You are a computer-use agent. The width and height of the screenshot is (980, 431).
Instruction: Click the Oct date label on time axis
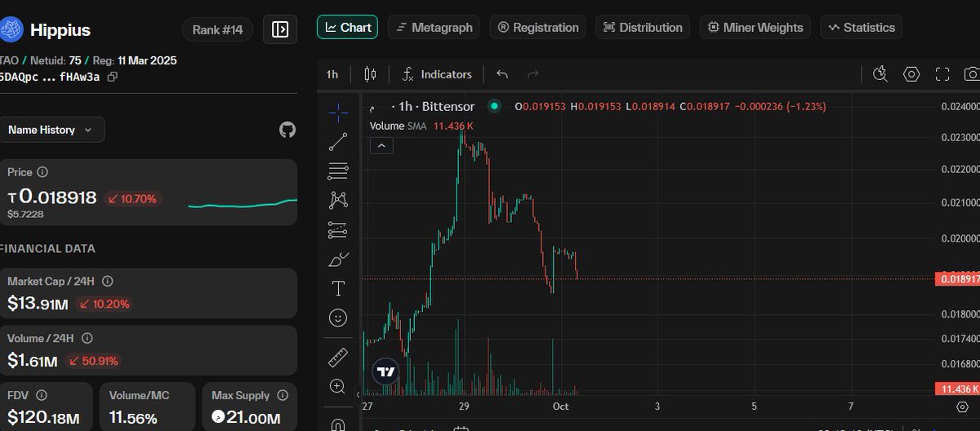pyautogui.click(x=560, y=406)
